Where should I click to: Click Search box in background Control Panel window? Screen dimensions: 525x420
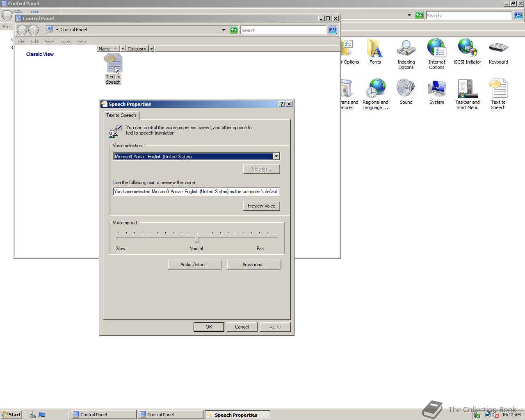point(469,15)
